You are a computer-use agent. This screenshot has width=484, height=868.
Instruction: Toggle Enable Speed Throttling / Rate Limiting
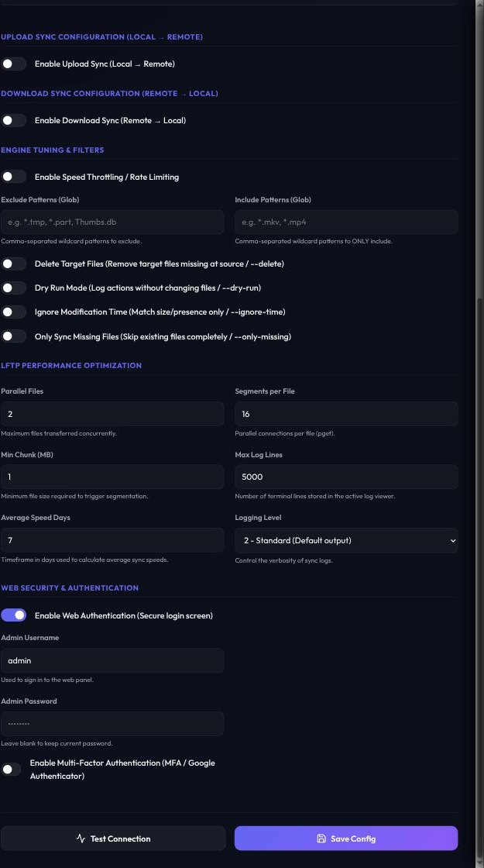(x=13, y=177)
